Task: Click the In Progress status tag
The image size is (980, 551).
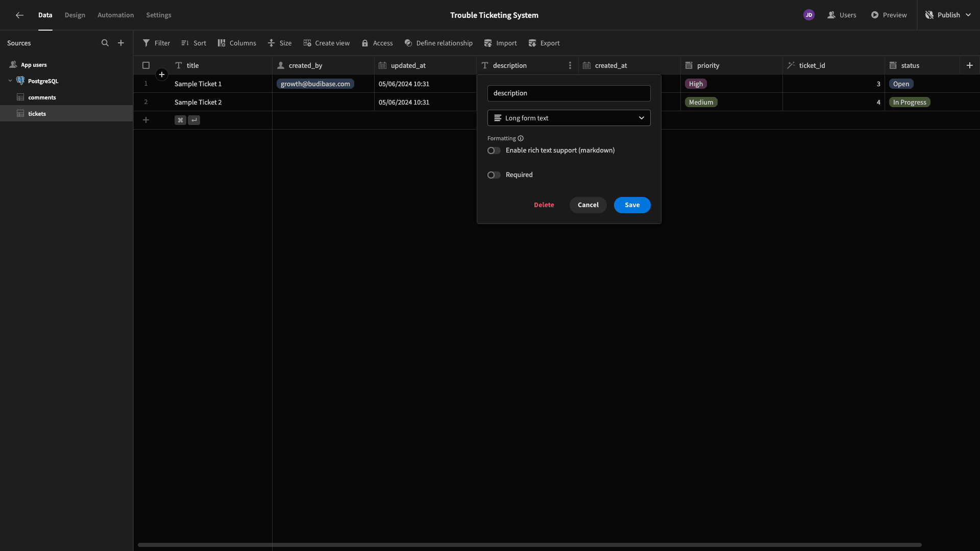Action: click(x=910, y=103)
